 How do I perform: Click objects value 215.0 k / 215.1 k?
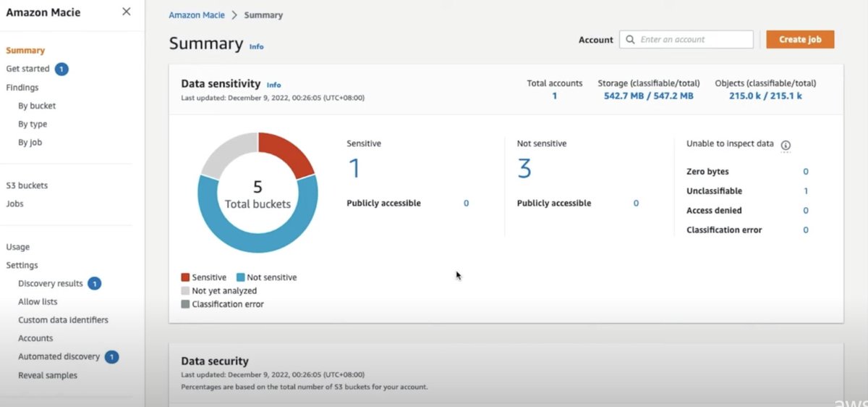(x=765, y=96)
